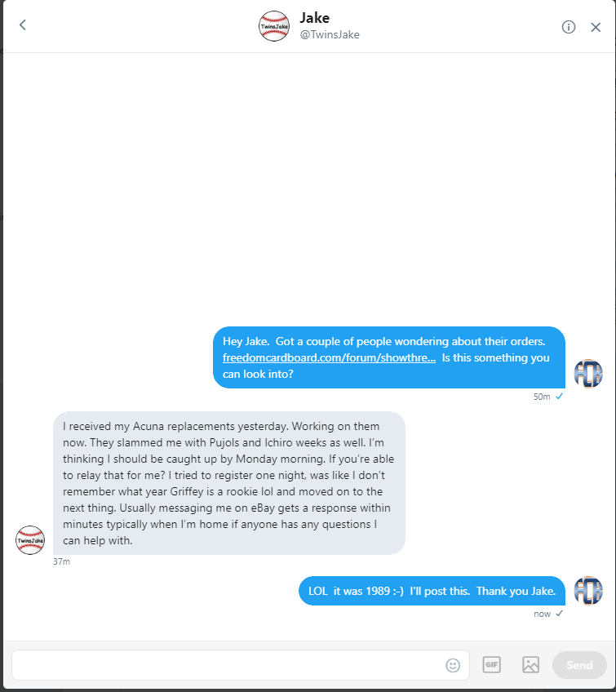Click the 50m timestamp under first message
Viewport: 616px width, 692px height.
[542, 397]
